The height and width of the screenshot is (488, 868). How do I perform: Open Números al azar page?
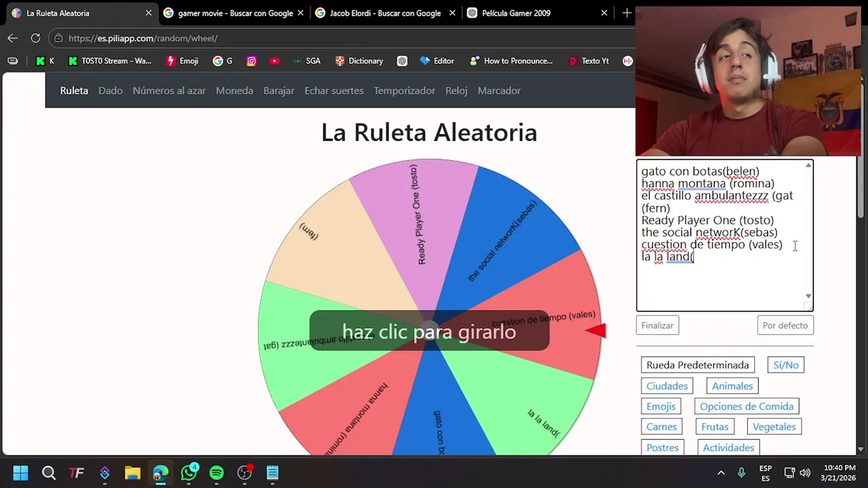pos(169,90)
